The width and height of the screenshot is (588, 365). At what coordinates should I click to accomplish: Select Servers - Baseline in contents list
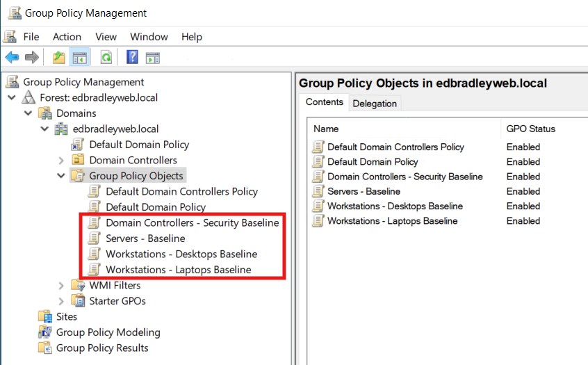click(x=364, y=191)
